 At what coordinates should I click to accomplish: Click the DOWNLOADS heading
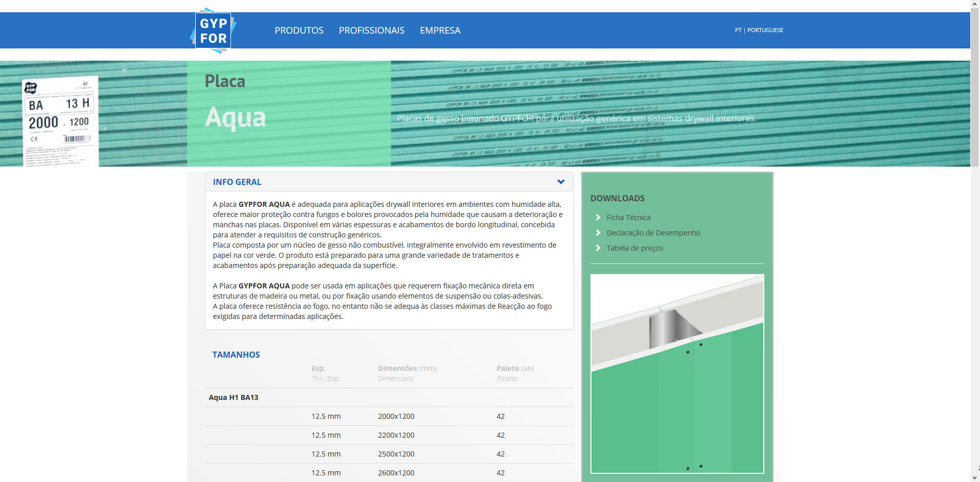click(x=617, y=198)
